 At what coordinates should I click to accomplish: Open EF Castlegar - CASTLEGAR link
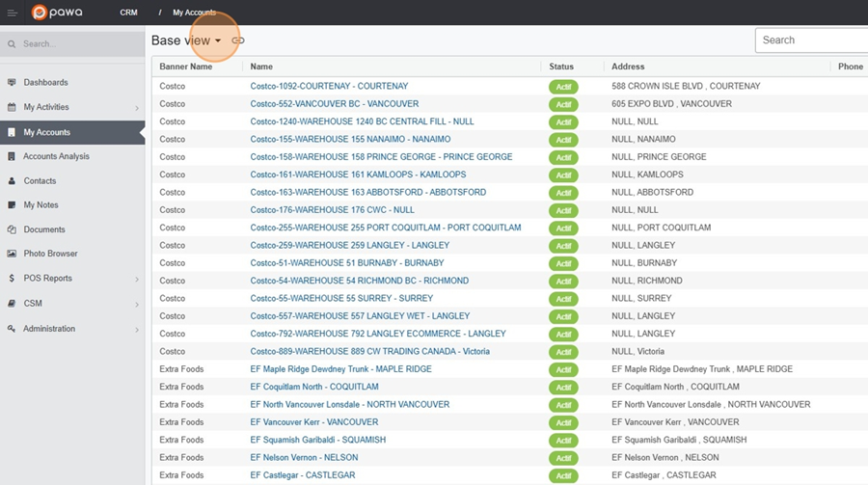tap(303, 475)
